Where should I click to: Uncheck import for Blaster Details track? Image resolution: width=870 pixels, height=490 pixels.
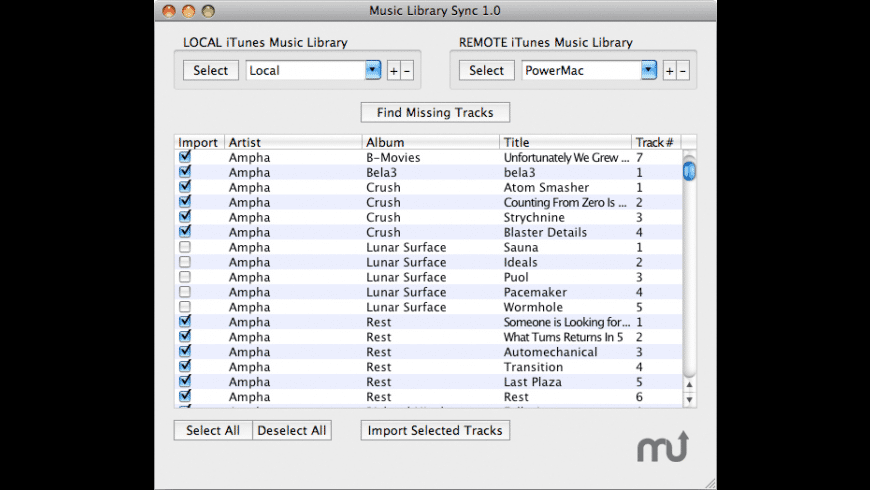185,232
